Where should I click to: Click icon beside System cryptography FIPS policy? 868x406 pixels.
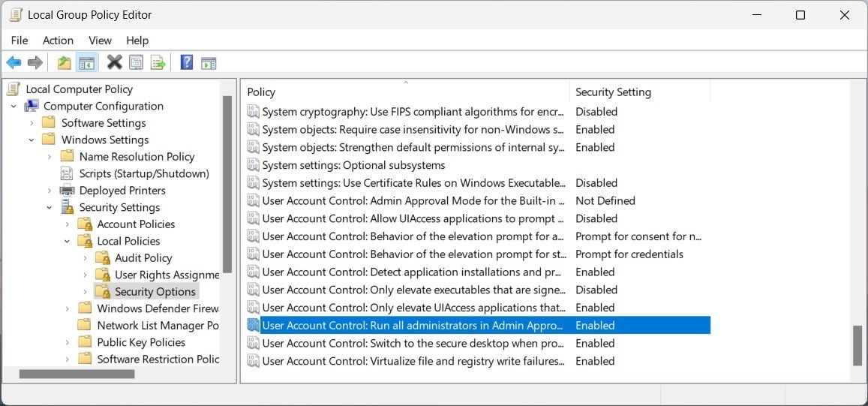point(253,111)
